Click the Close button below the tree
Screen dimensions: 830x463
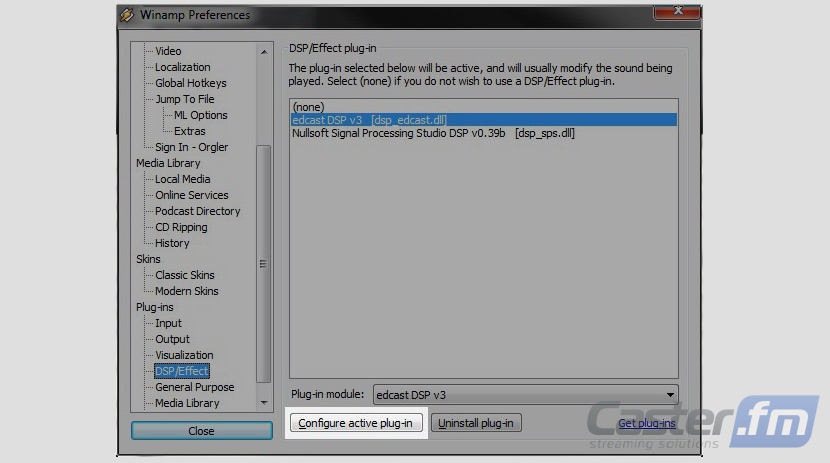pos(202,431)
